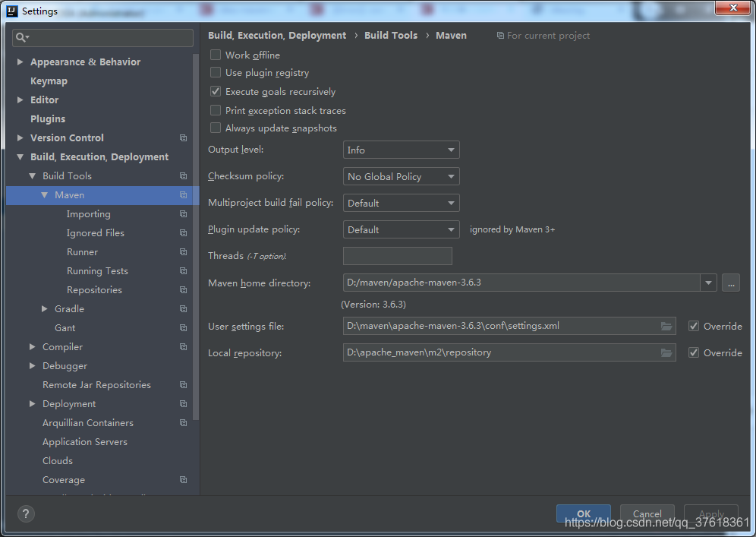Click the Cancel button

click(647, 513)
